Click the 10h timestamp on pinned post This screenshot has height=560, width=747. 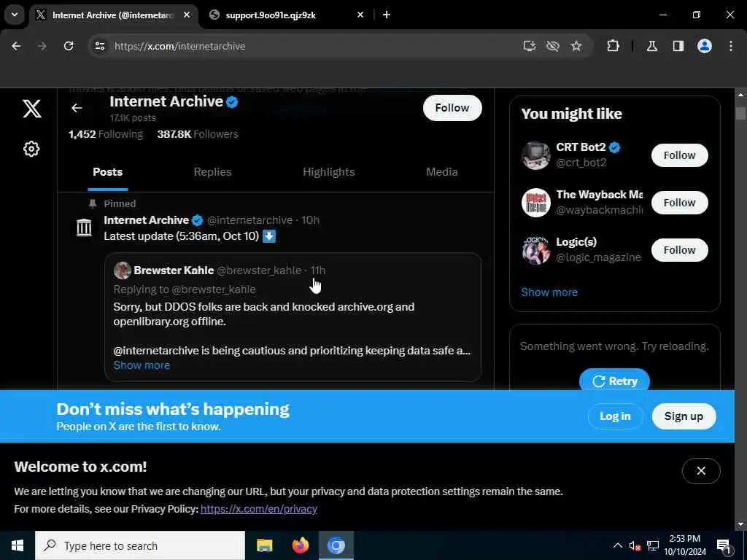coord(311,220)
